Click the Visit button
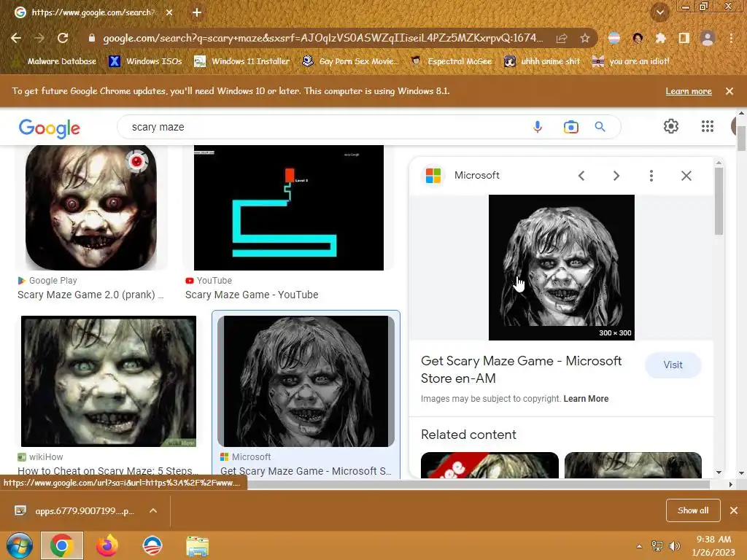This screenshot has width=747, height=560. pyautogui.click(x=673, y=365)
